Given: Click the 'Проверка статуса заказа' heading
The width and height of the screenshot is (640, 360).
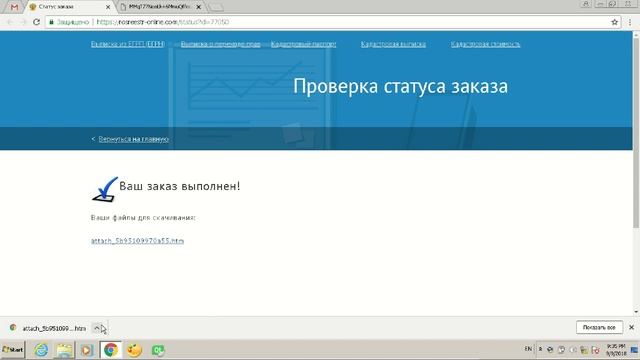Looking at the screenshot, I should click(400, 87).
